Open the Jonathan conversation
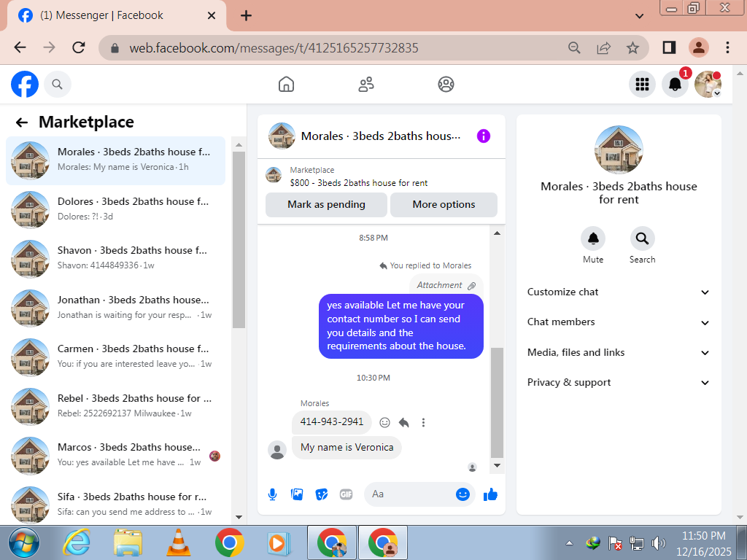The height and width of the screenshot is (560, 747). (115, 308)
